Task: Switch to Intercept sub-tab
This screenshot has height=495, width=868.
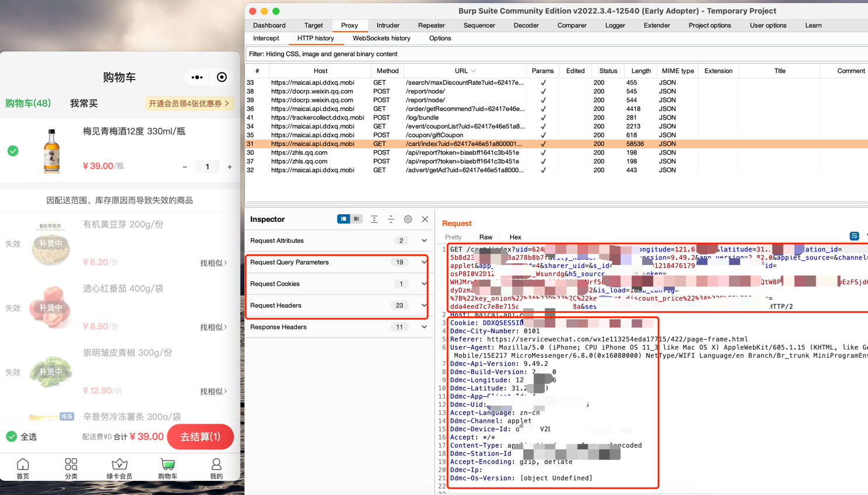Action: [266, 39]
